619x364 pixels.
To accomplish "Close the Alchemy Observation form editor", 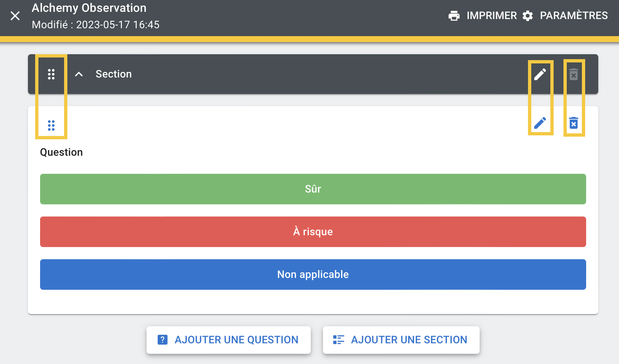I will coord(15,16).
